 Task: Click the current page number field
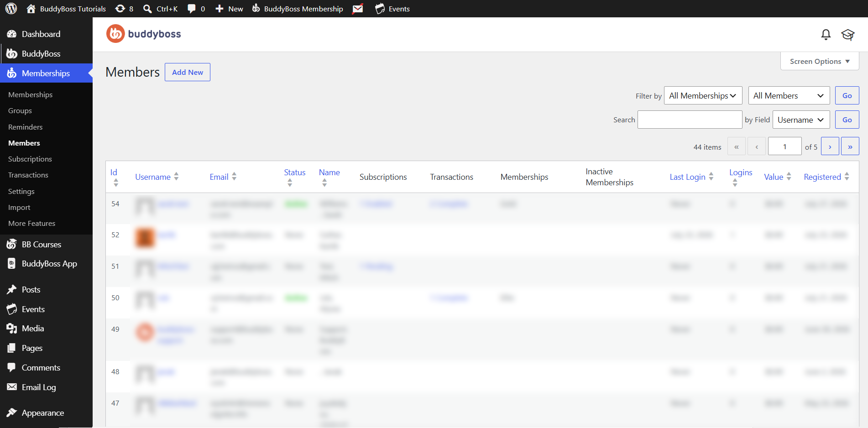point(784,146)
